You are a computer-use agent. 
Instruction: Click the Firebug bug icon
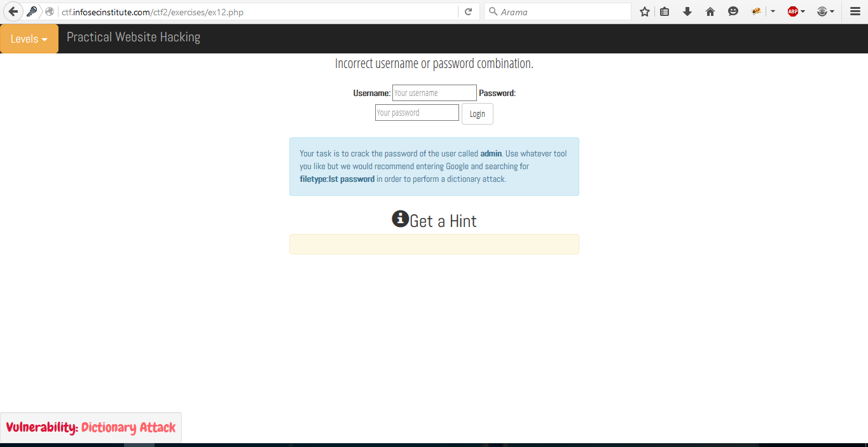click(756, 11)
